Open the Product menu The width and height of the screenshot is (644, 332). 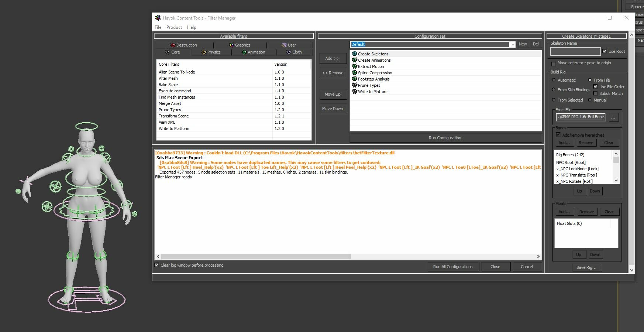174,27
